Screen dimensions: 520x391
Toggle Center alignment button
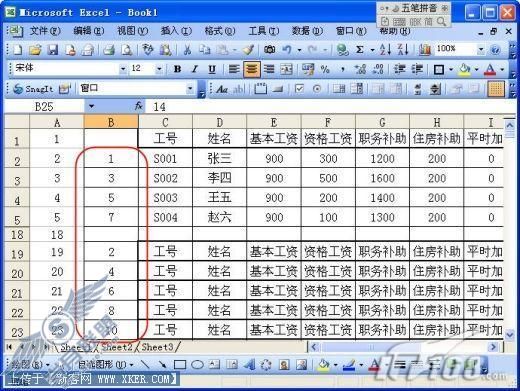click(252, 69)
